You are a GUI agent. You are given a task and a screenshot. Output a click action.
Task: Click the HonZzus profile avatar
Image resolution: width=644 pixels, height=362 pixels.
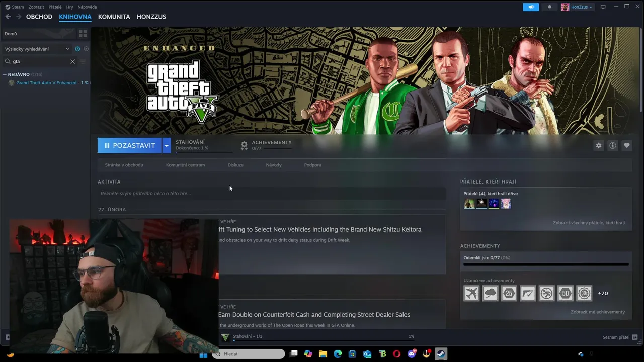(x=565, y=7)
